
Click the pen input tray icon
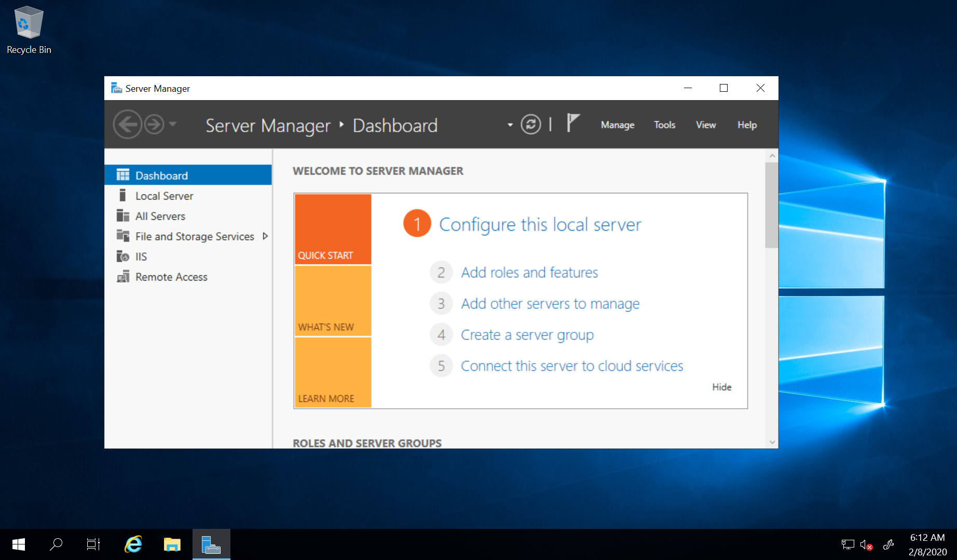click(x=888, y=544)
